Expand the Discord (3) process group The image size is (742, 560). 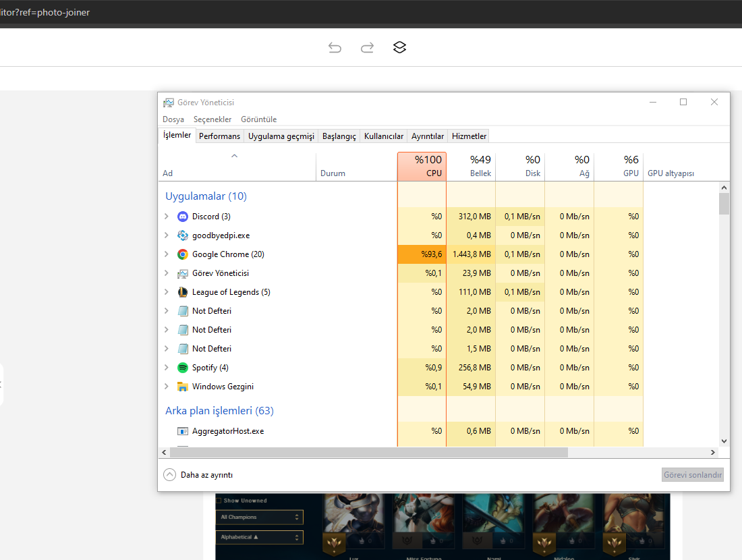(x=166, y=217)
